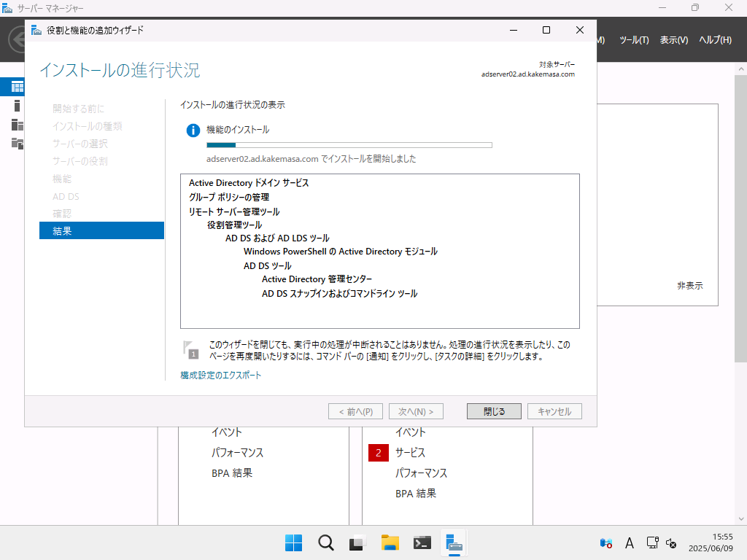Screen dimensions: 747x560
Task: Click the scrollbar up arrow
Action: point(741,69)
